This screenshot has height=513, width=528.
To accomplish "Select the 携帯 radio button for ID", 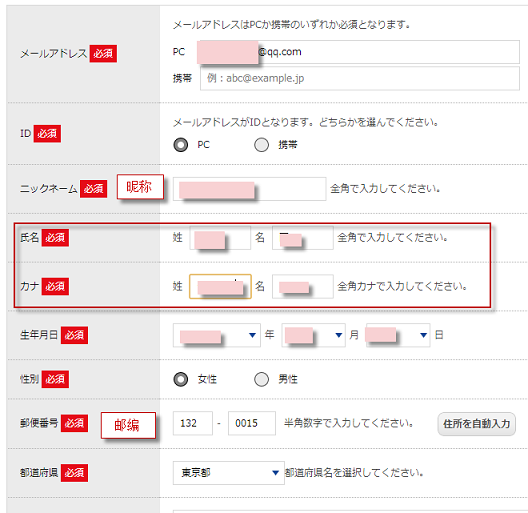I will click(261, 145).
